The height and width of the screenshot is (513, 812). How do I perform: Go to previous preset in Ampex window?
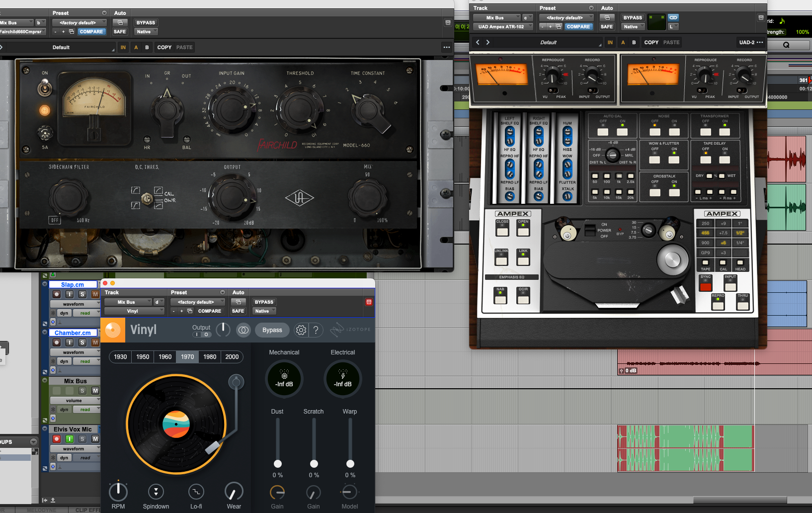[x=478, y=42]
